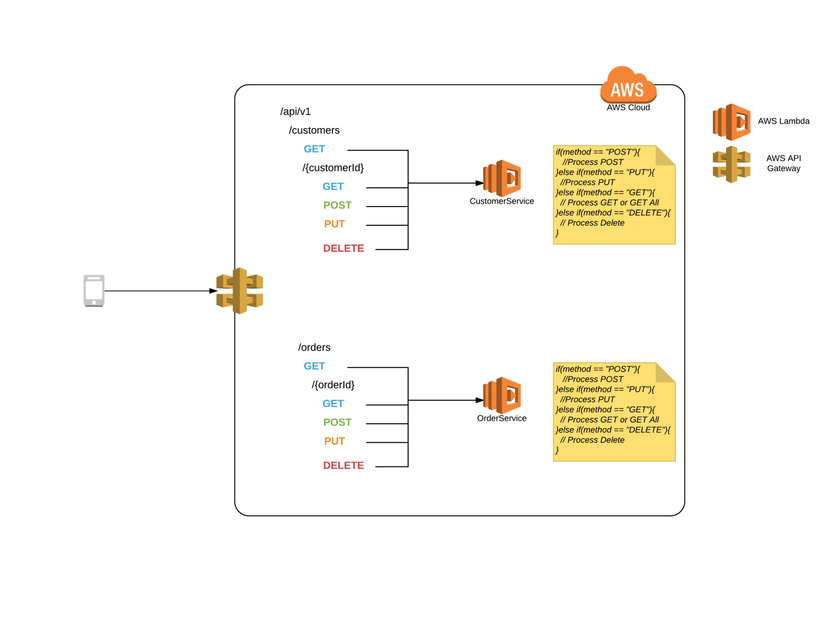Screen dimensions: 825x637
Task: Click the code note beside OrderService
Action: tap(614, 412)
